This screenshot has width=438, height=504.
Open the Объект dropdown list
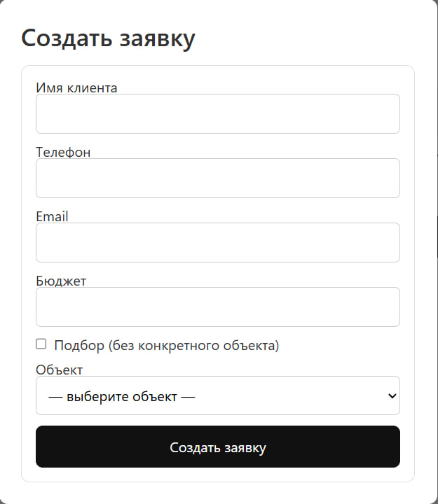pos(217,396)
